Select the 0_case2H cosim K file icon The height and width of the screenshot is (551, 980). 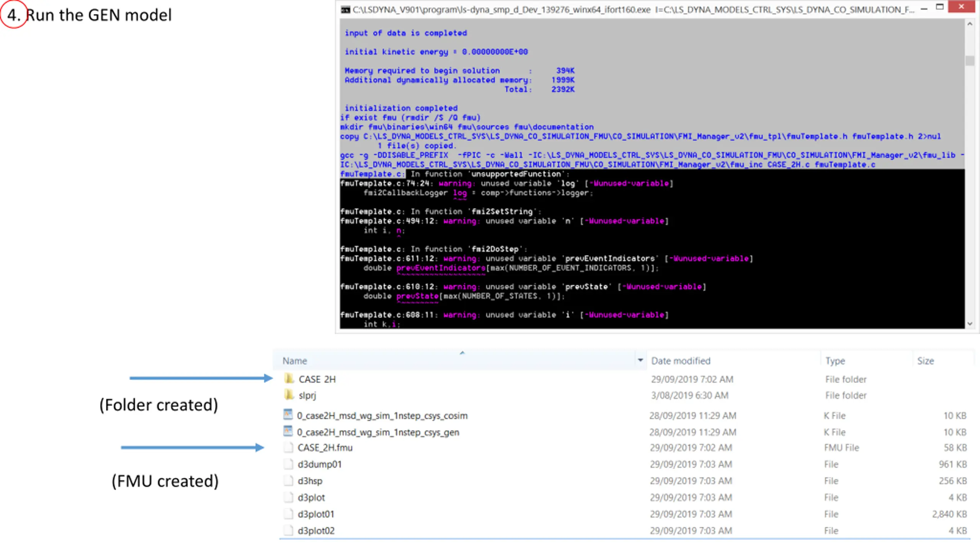(288, 415)
